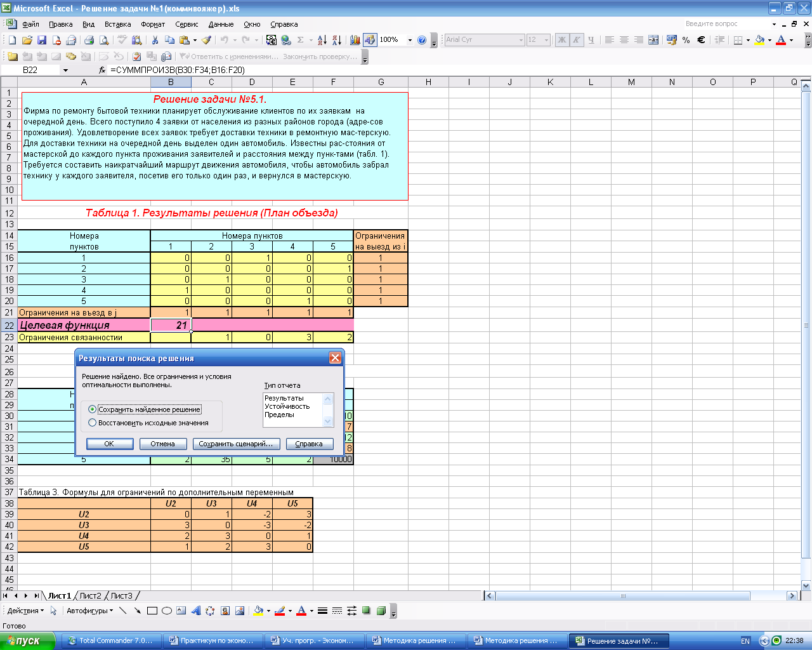Screen dimensions: 812x650
Task: Open file folder icon in toolbar
Action: pyautogui.click(x=27, y=40)
